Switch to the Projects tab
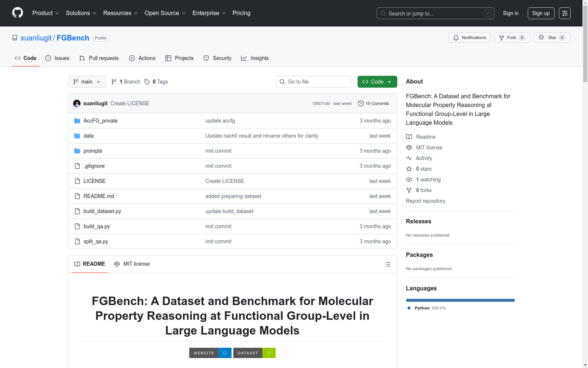588x368 pixels. [x=179, y=58]
